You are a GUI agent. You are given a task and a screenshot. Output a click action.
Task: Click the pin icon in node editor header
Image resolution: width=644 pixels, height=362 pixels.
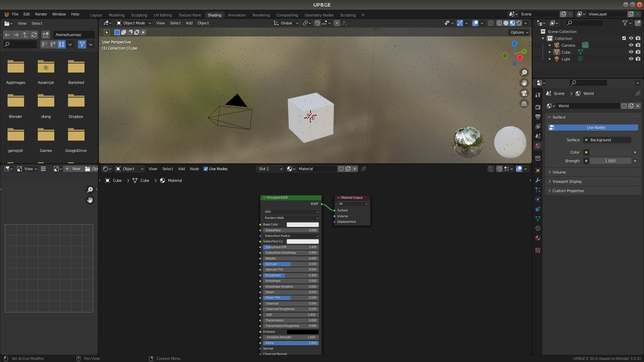point(363,169)
